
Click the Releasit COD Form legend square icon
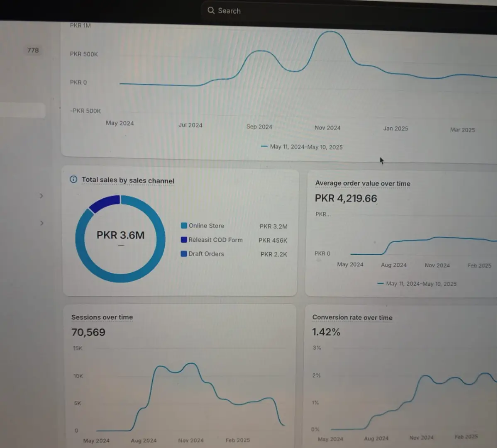point(184,240)
